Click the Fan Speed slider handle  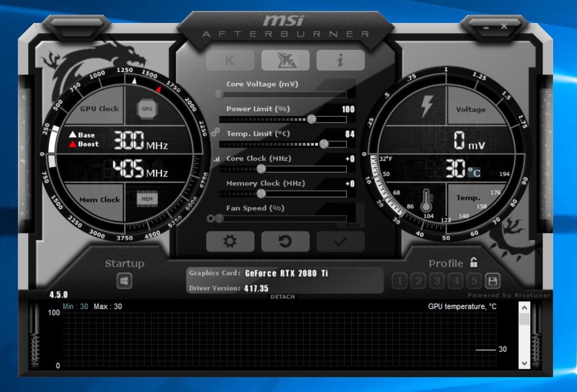(219, 219)
